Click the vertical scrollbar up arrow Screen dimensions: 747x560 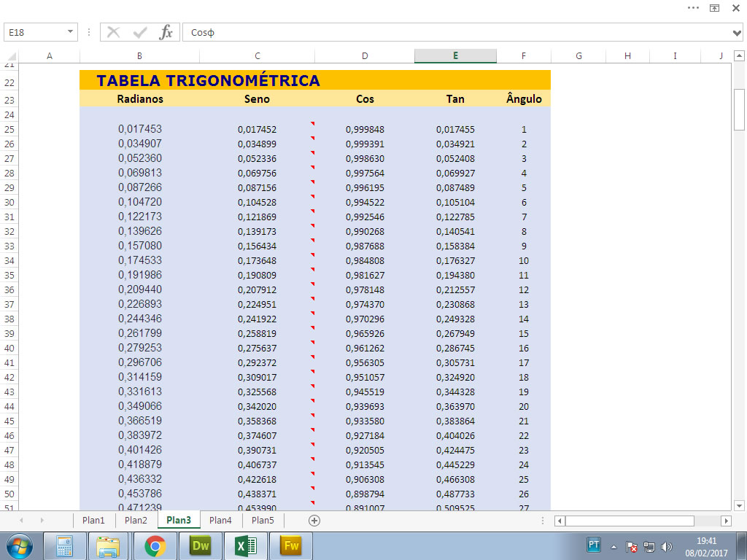(739, 55)
